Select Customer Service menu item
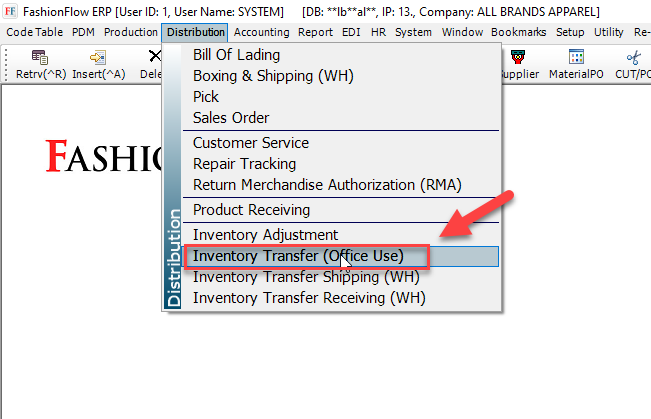 point(251,143)
